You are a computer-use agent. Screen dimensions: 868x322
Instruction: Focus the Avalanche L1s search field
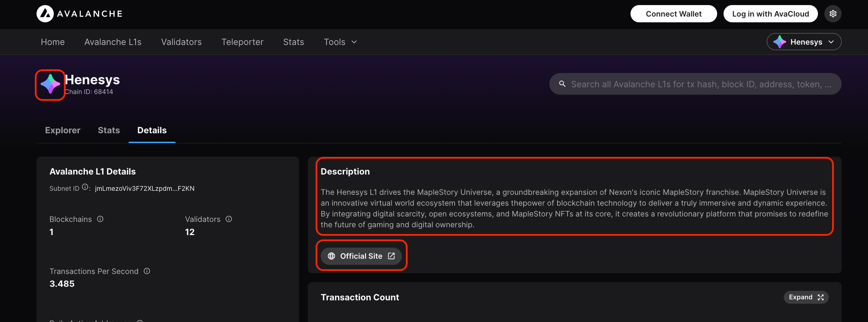700,84
